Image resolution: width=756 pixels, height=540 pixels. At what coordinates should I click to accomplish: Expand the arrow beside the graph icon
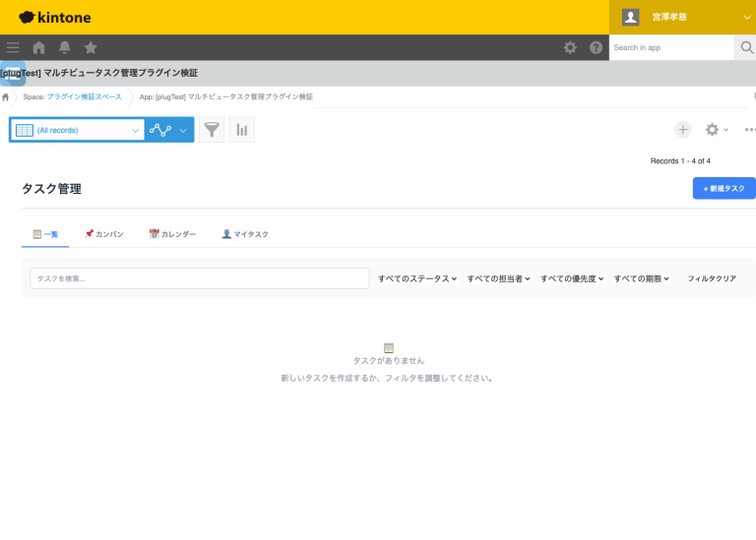click(x=183, y=130)
